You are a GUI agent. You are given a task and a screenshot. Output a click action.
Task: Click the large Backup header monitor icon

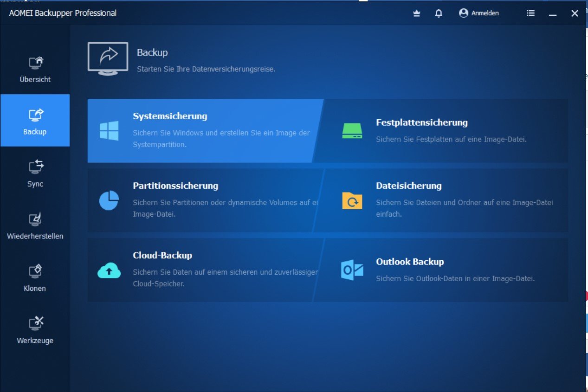pos(108,58)
